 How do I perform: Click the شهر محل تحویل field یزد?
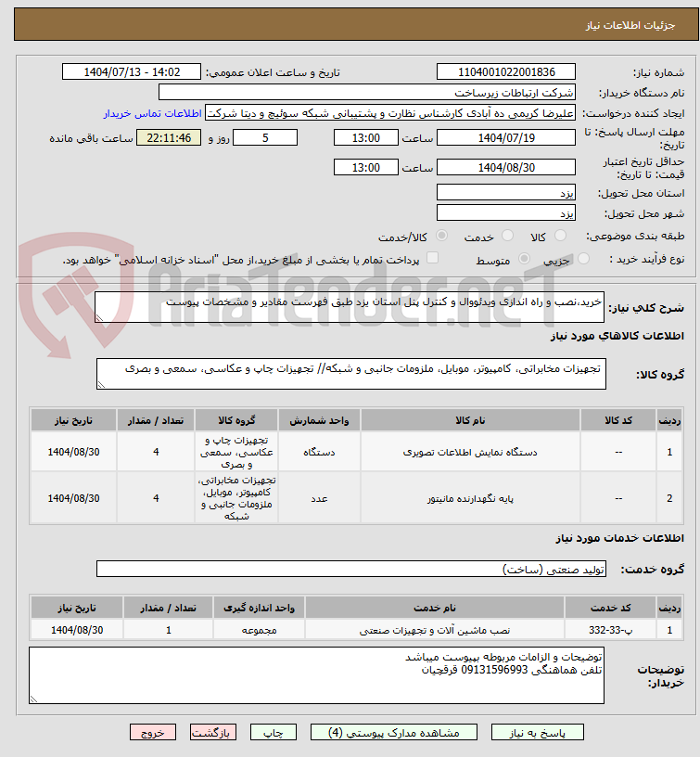(x=506, y=213)
